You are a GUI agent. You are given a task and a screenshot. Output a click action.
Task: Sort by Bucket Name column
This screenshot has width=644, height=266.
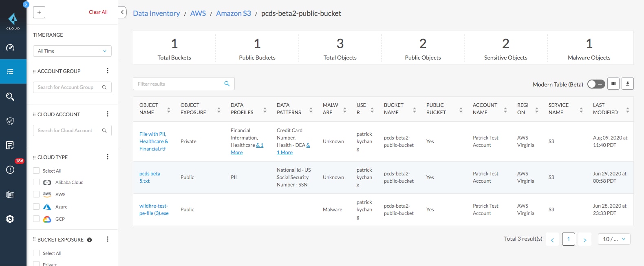point(415,110)
